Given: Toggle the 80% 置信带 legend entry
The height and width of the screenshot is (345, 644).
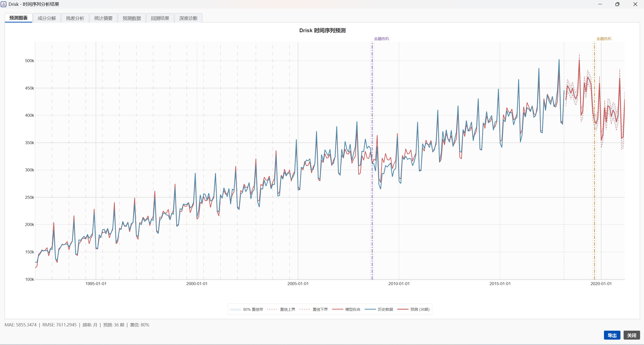Looking at the screenshot, I should coord(246,309).
